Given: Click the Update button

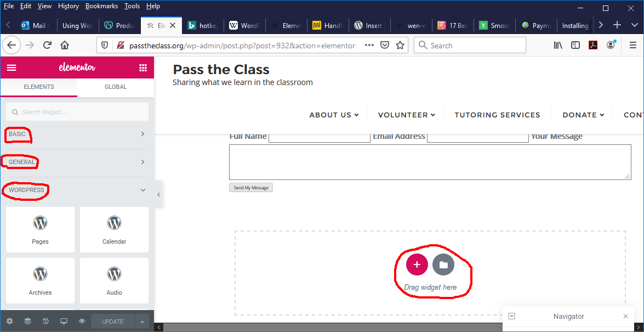Looking at the screenshot, I should click(112, 322).
